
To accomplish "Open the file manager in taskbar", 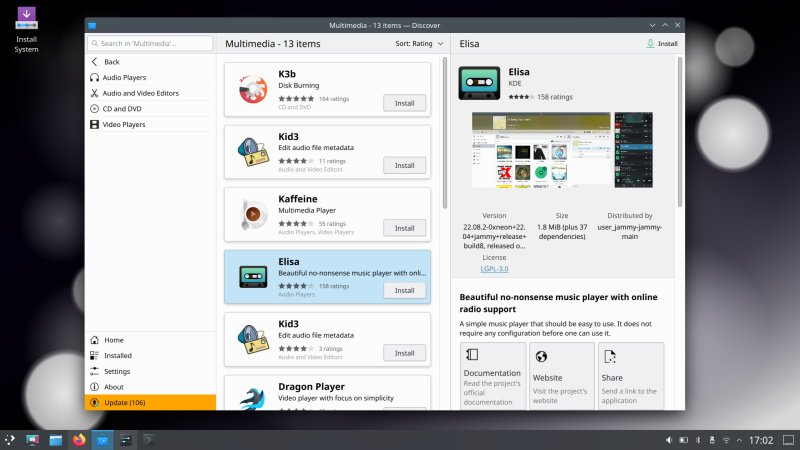I will (x=56, y=440).
